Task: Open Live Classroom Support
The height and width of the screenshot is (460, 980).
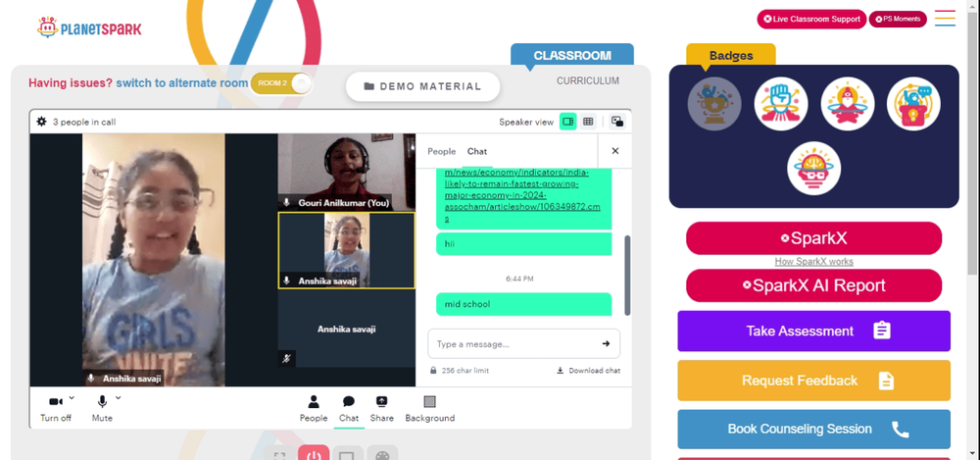Action: [811, 19]
